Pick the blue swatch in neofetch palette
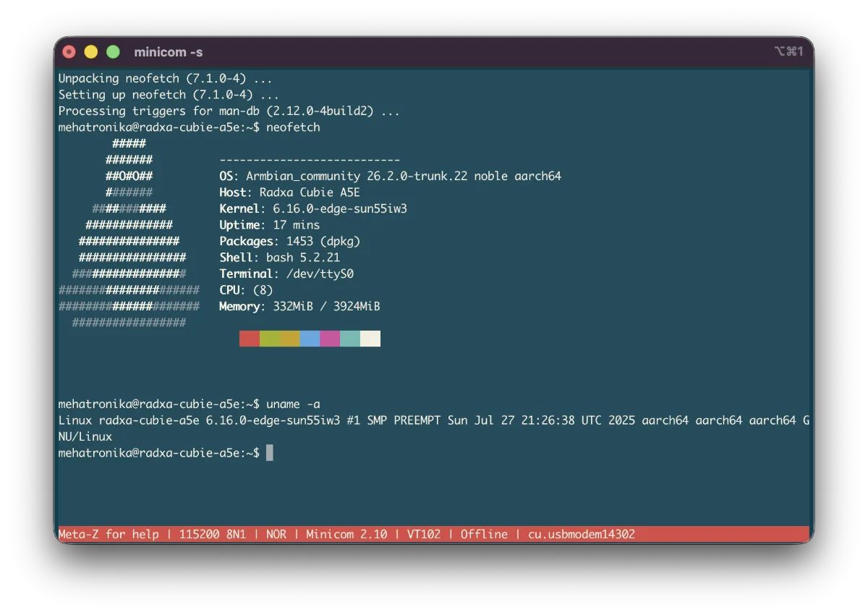868x615 pixels. click(x=310, y=339)
